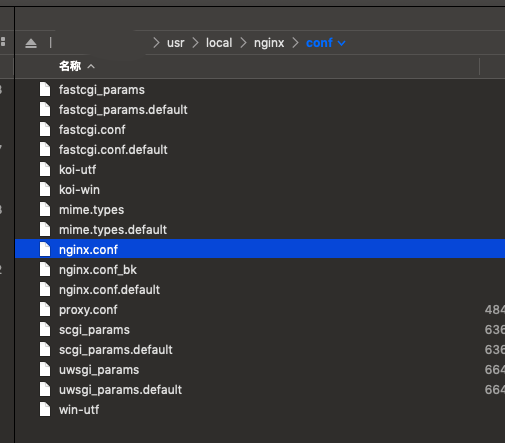Click the nginx.conf.default file name
This screenshot has width=505, height=443.
(x=109, y=290)
